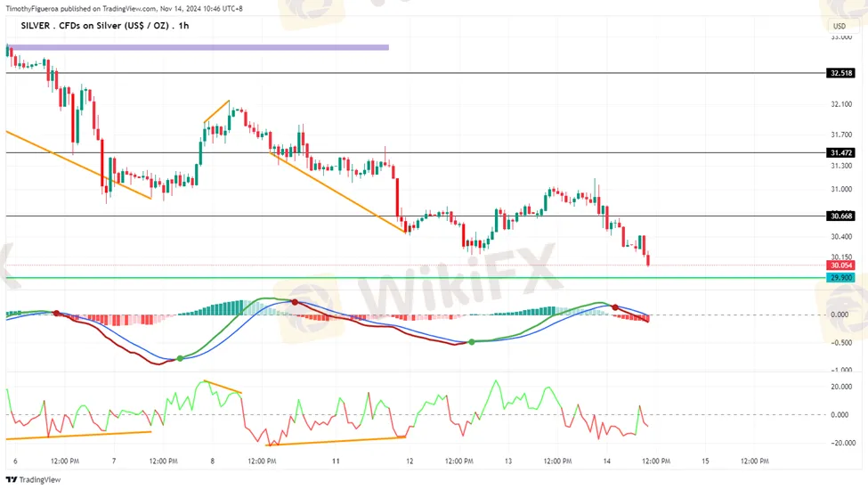The image size is (868, 490).
Task: Click the 31.472 price level label
Action: point(841,153)
